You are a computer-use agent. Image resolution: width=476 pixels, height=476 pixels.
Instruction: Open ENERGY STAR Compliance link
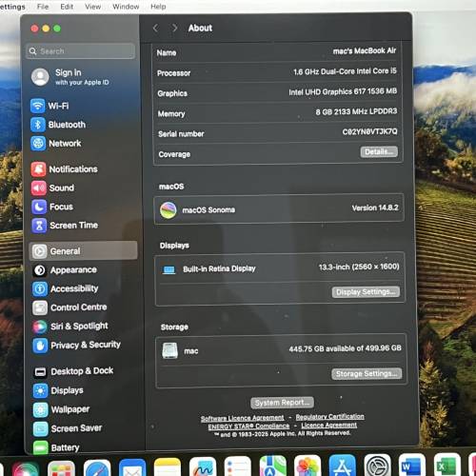(248, 426)
